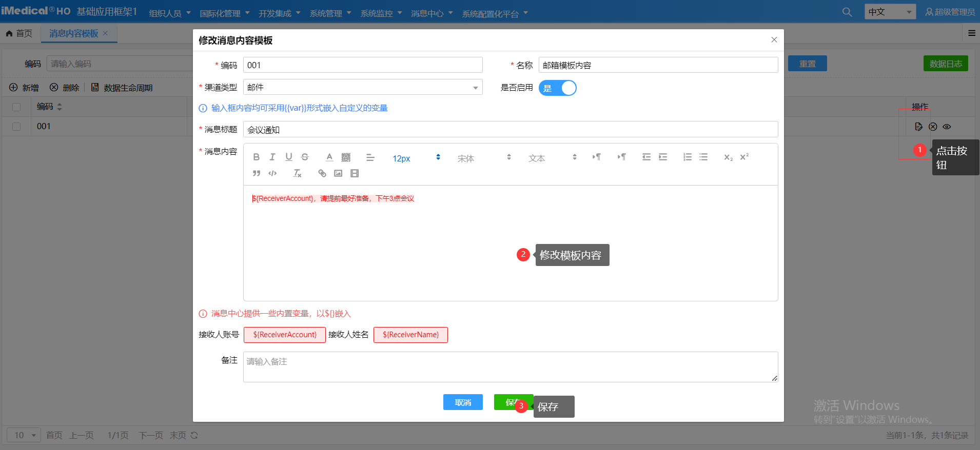Insert an image into message content

coord(338,173)
